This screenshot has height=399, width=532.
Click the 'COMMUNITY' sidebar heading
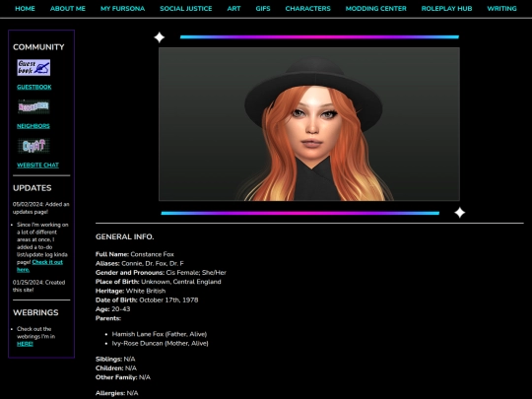[38, 47]
